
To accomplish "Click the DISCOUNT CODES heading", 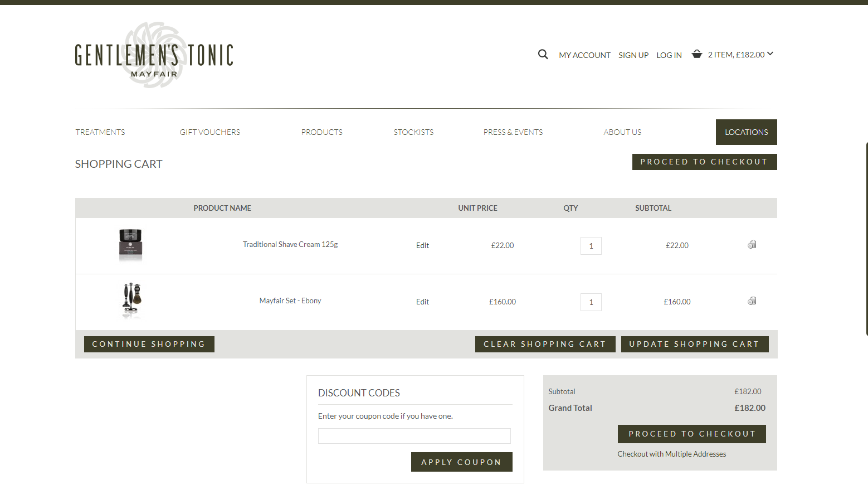I will [x=359, y=393].
